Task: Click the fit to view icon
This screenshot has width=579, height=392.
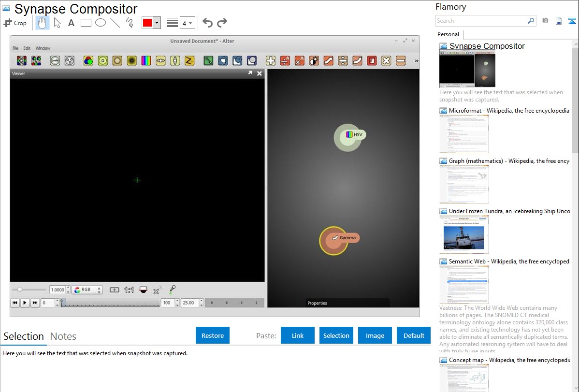Action: coord(115,290)
